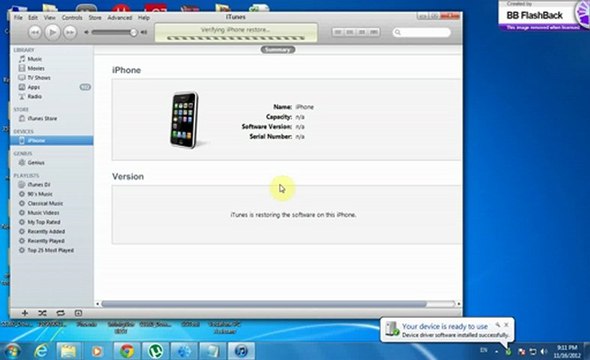
Task: Switch to the third view mode button
Action: click(362, 32)
